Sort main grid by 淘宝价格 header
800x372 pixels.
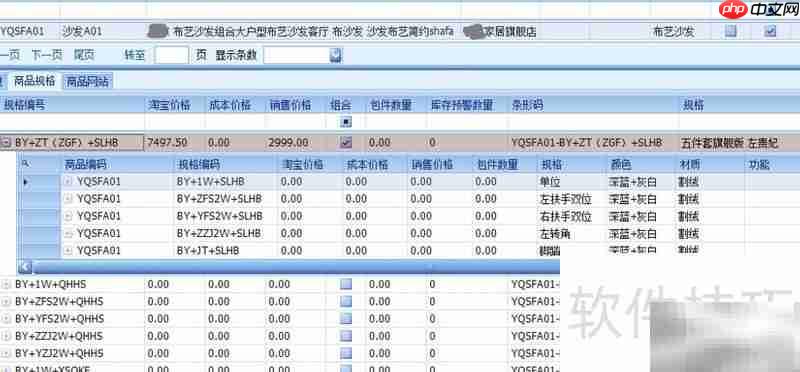click(x=175, y=106)
